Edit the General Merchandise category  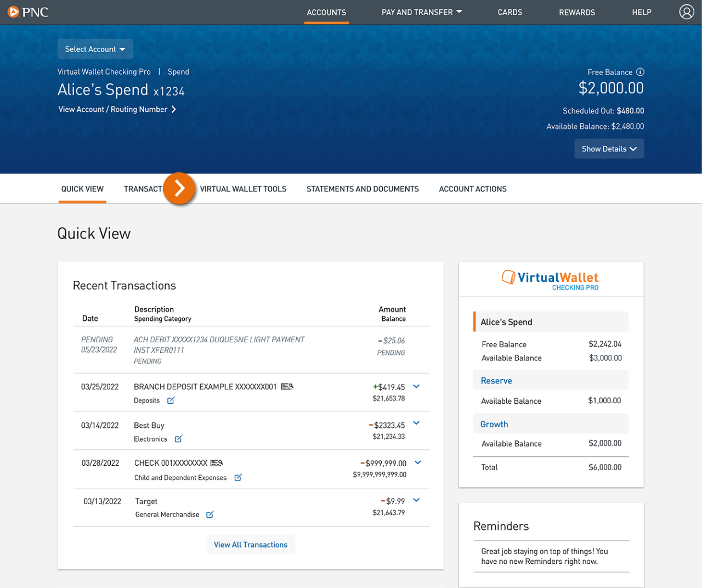pos(210,514)
